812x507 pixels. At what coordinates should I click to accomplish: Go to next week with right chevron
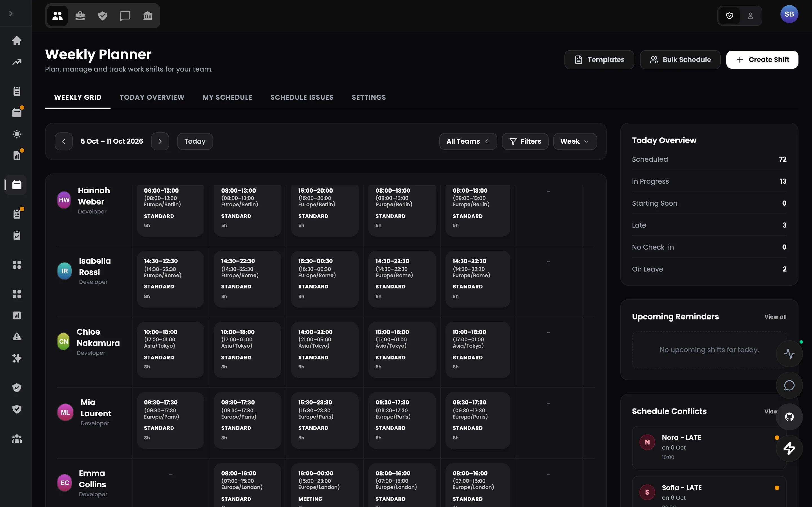click(x=160, y=141)
